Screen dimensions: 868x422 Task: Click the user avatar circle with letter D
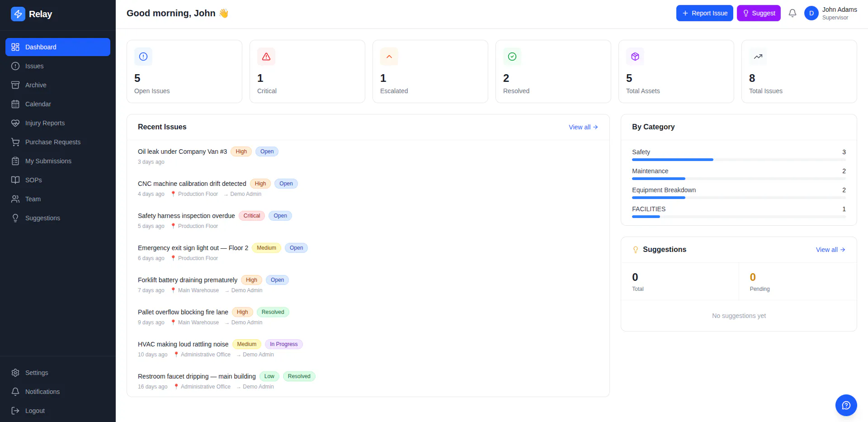811,13
